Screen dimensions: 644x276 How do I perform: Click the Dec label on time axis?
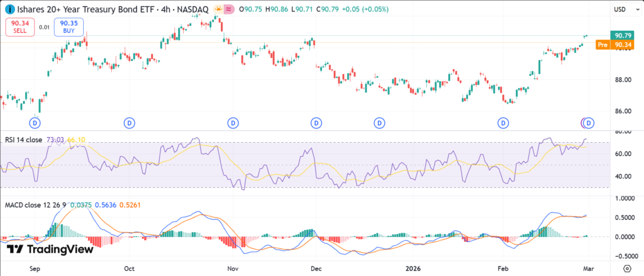coord(316,268)
